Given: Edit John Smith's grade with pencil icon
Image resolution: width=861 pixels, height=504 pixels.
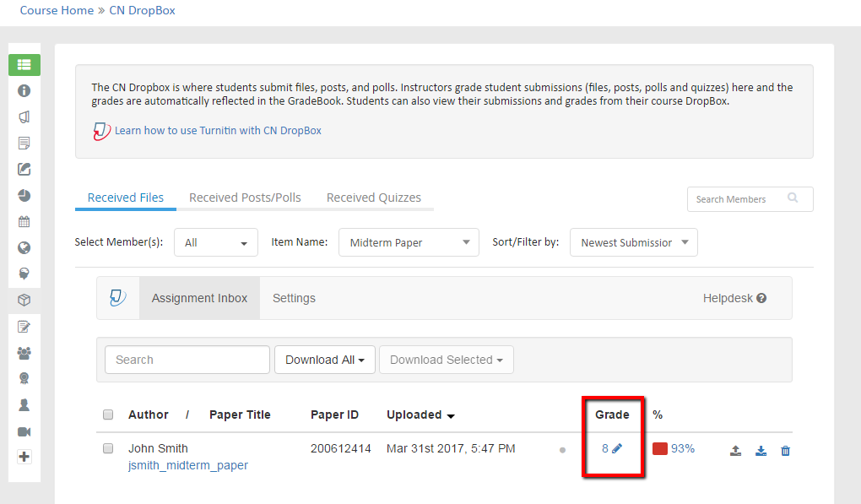Looking at the screenshot, I should (x=617, y=448).
